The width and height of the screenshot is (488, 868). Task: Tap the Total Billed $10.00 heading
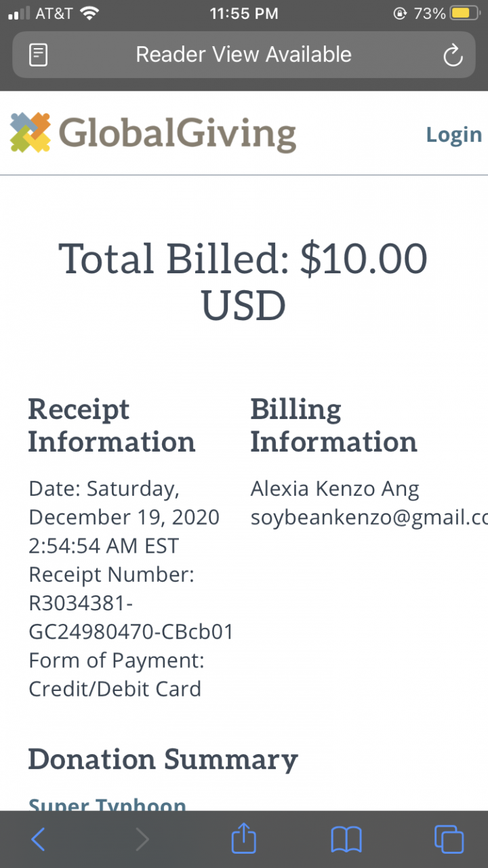pos(244,281)
